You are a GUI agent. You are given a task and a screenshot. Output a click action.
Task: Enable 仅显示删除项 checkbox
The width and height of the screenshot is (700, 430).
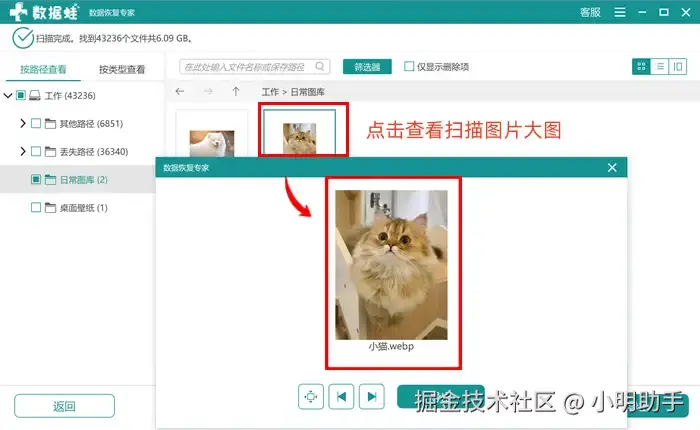coord(408,66)
